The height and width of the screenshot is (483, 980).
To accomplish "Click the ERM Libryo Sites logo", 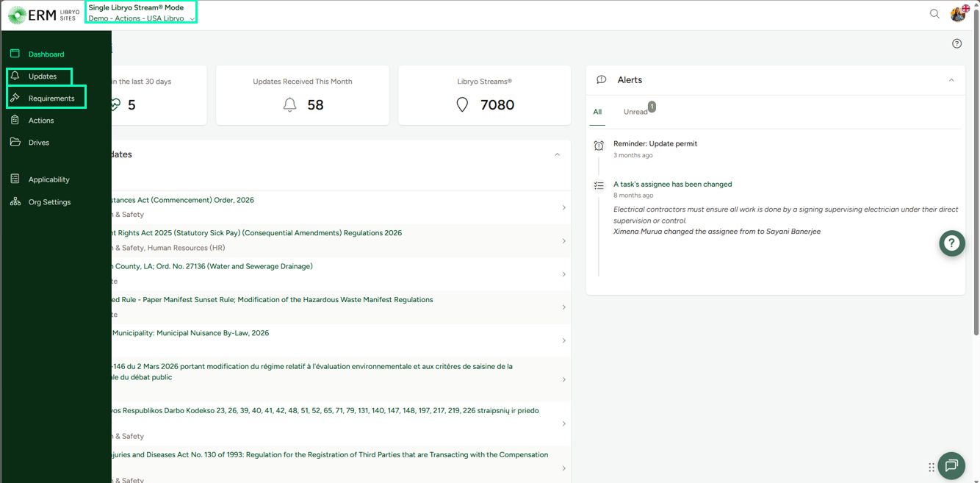I will (43, 15).
